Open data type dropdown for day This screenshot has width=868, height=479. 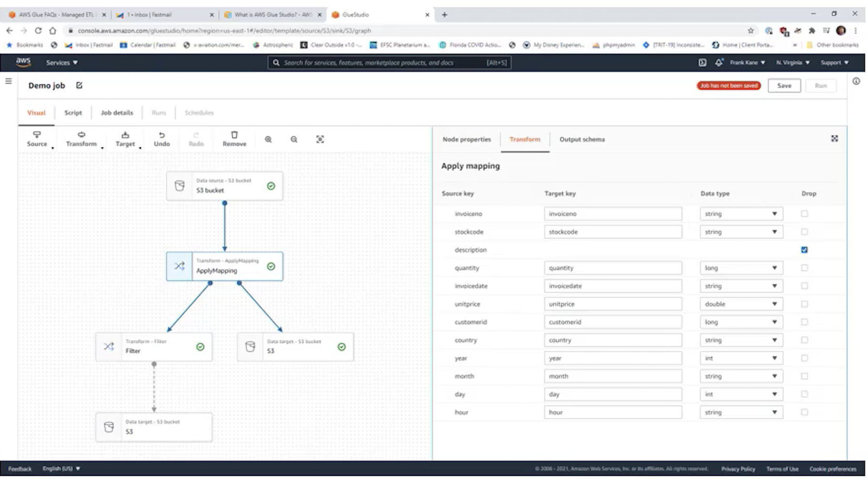(741, 394)
